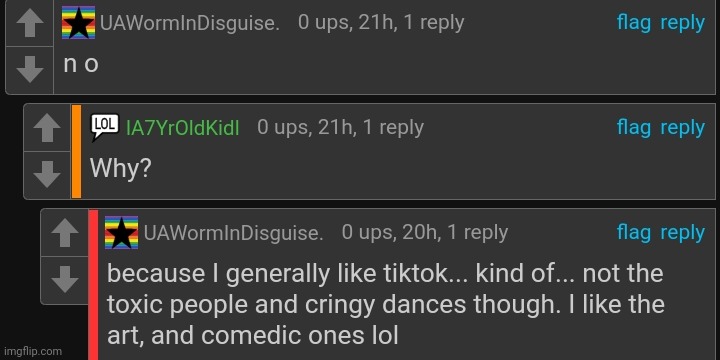720x360 pixels.
Task: Upvote the "Why?" comment
Action: (47, 129)
